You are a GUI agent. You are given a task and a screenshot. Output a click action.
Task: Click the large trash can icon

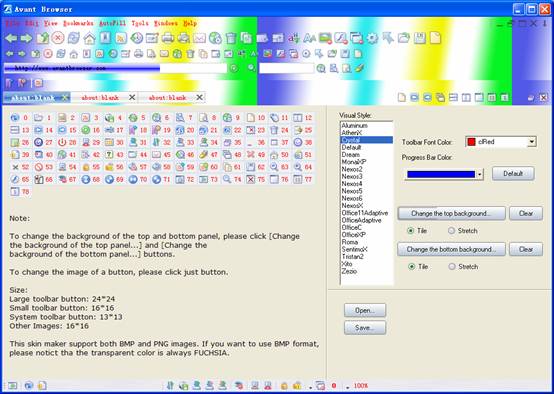pyautogui.click(x=231, y=38)
